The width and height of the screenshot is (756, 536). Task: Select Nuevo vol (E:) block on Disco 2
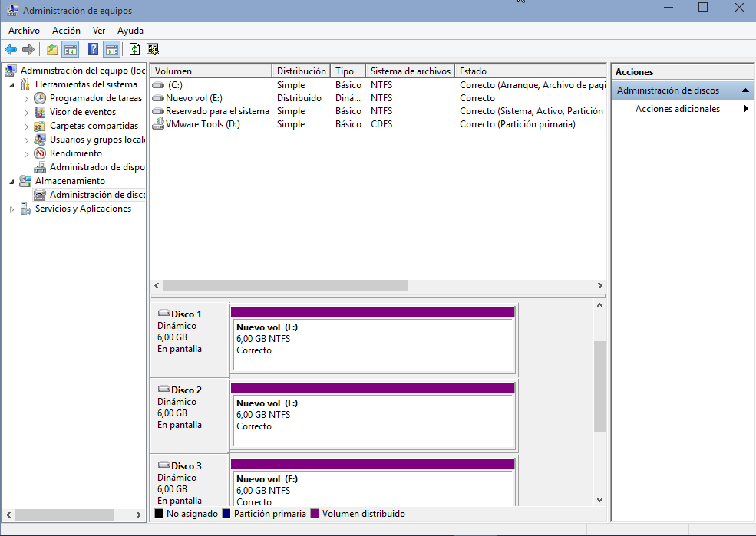tap(373, 416)
